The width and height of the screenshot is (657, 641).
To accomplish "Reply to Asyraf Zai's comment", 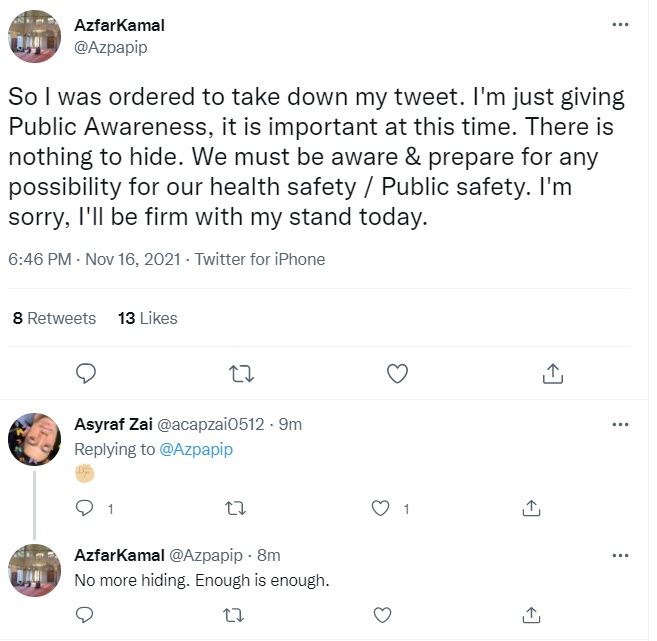I will (86, 508).
